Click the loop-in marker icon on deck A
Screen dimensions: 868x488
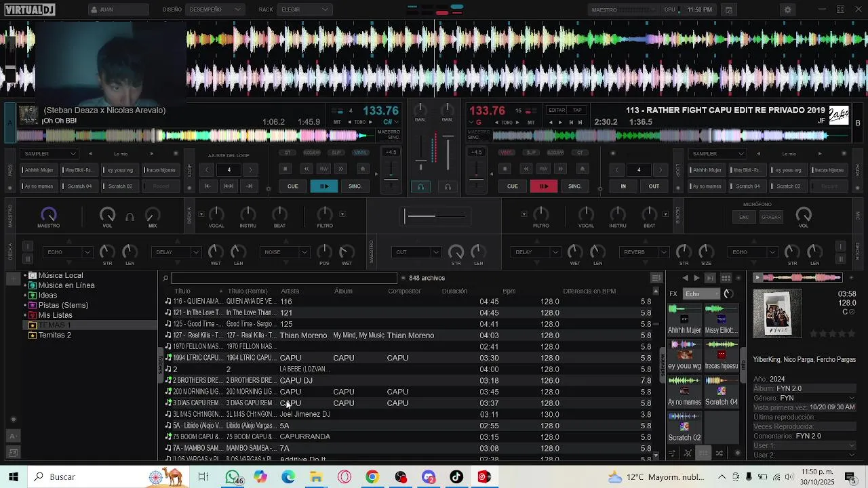pos(208,186)
